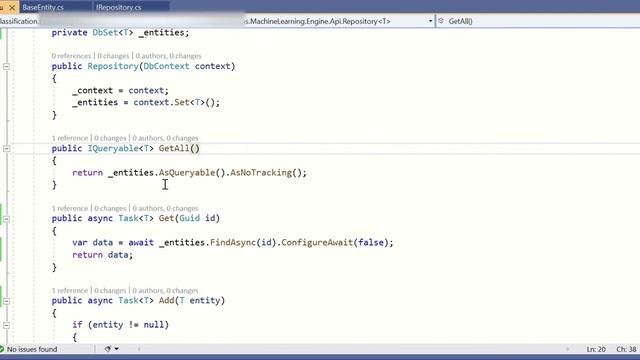Click 'entity' parameter in Add signature

pyautogui.click(x=204, y=301)
